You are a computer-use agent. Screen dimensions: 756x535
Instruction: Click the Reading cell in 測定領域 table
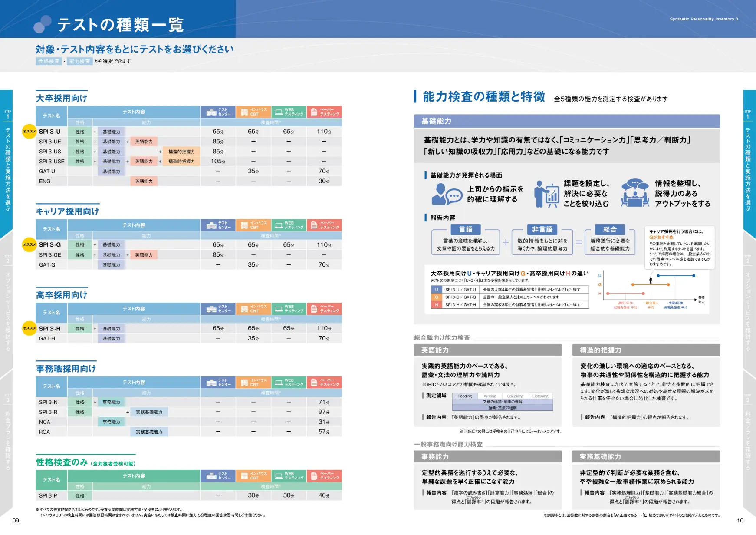tap(465, 396)
